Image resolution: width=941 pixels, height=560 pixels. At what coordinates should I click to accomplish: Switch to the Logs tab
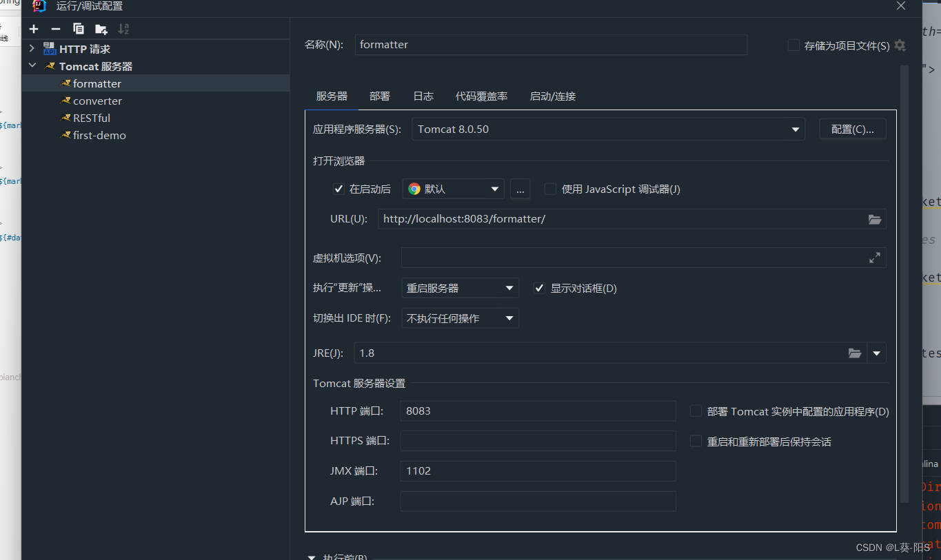(423, 96)
